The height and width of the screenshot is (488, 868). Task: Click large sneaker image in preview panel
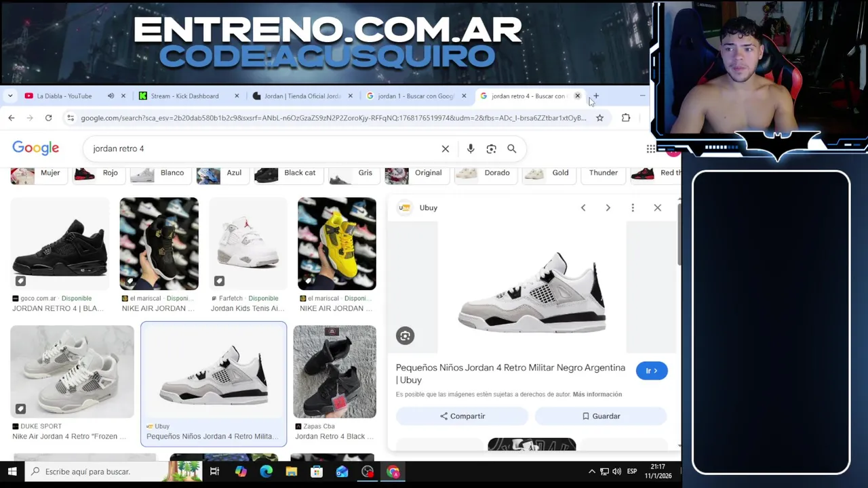(532, 287)
